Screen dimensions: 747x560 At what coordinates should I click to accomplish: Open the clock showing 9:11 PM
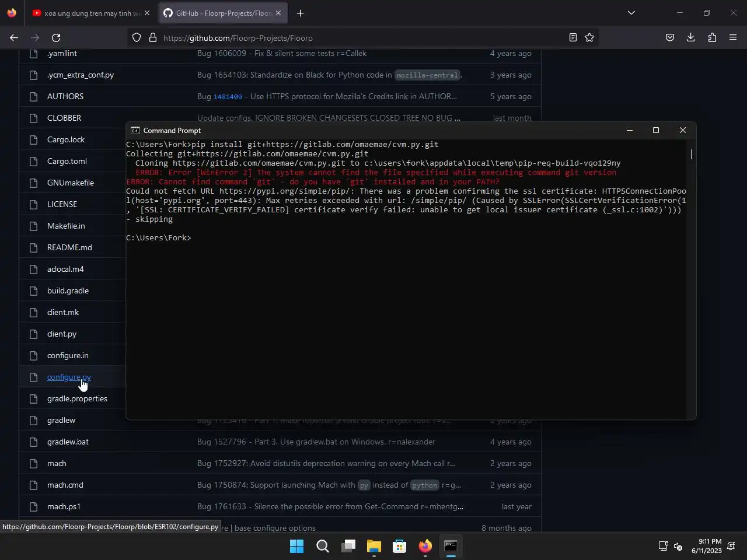coord(707,546)
